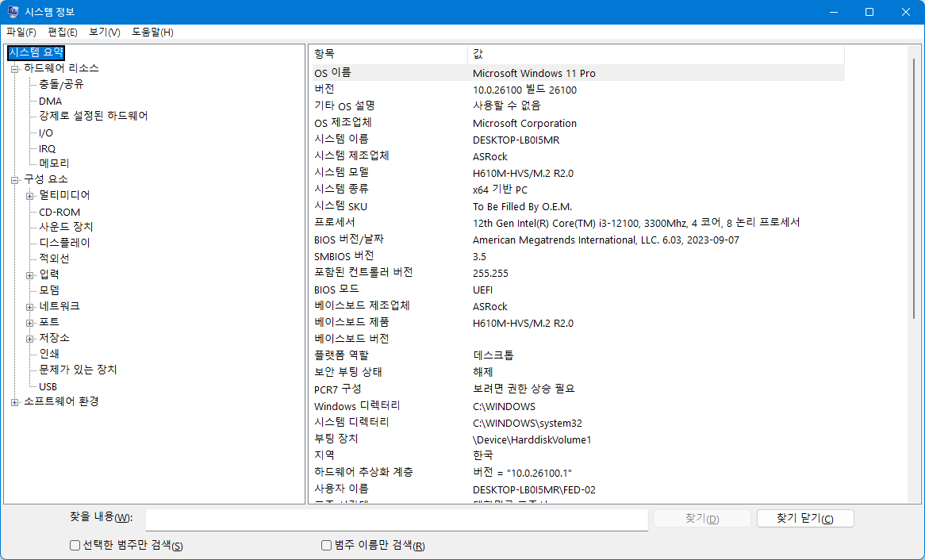
Task: Select the 모뎀 tree item
Action: tap(49, 290)
